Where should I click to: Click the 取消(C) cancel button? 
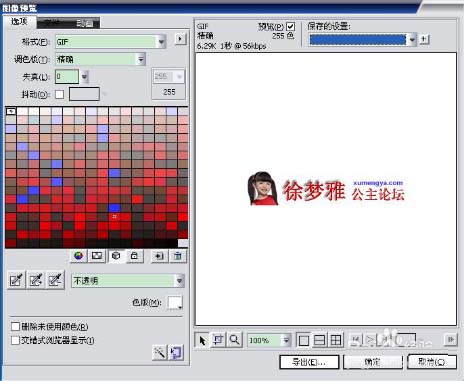[432, 362]
